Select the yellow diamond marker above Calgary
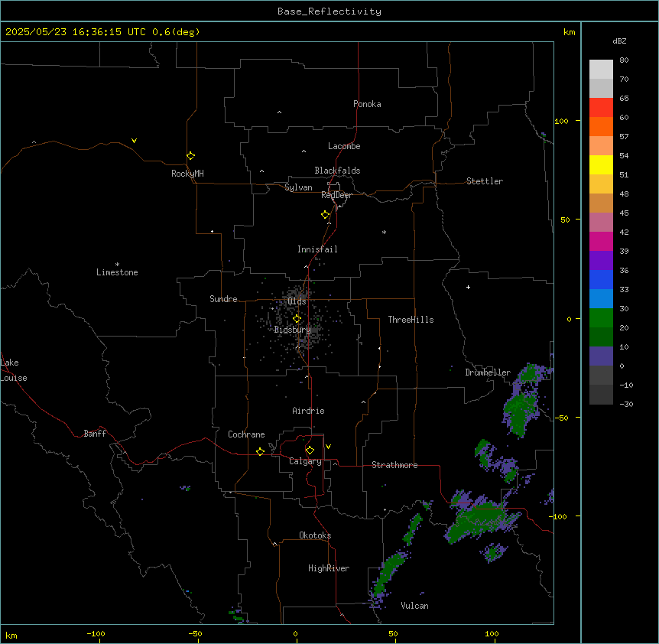This screenshot has height=644, width=659. click(x=310, y=450)
